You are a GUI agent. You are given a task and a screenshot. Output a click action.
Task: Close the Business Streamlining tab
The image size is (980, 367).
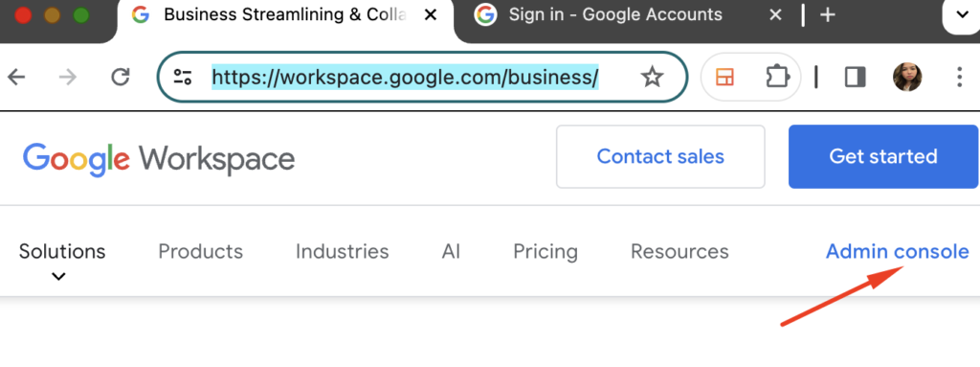point(430,15)
